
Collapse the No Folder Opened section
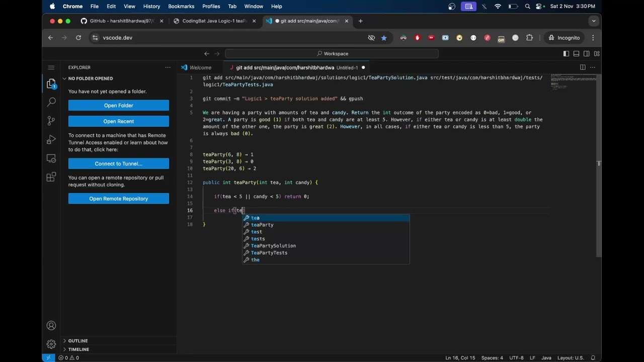pyautogui.click(x=90, y=78)
